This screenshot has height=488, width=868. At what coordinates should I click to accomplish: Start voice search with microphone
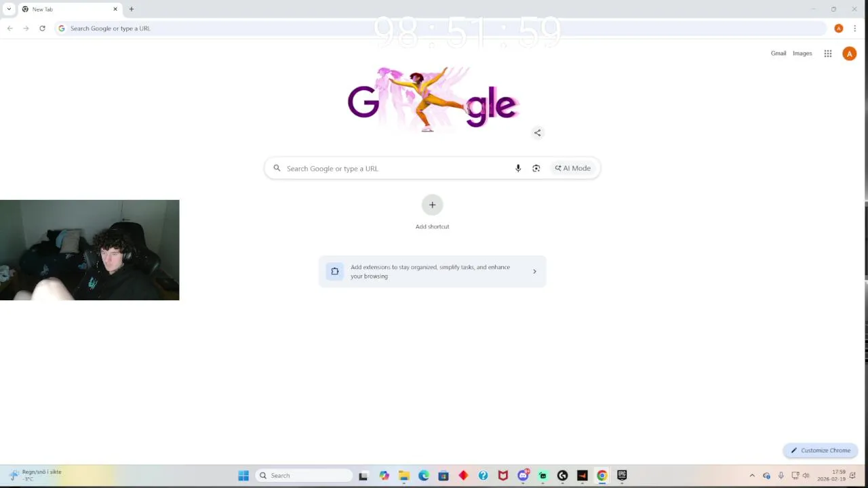pyautogui.click(x=518, y=168)
